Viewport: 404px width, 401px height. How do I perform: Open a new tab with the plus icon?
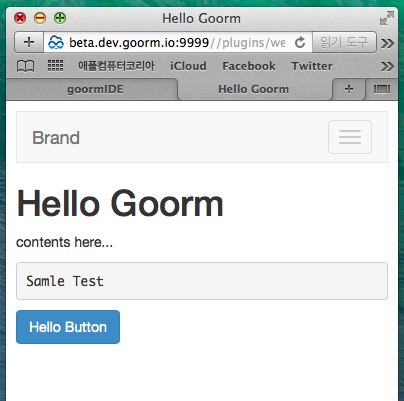[x=349, y=89]
